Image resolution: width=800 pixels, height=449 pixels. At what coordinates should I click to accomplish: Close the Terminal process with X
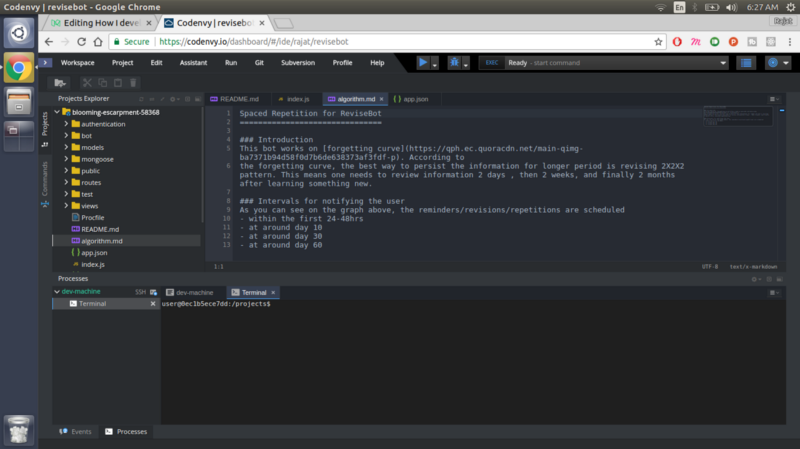pos(152,303)
